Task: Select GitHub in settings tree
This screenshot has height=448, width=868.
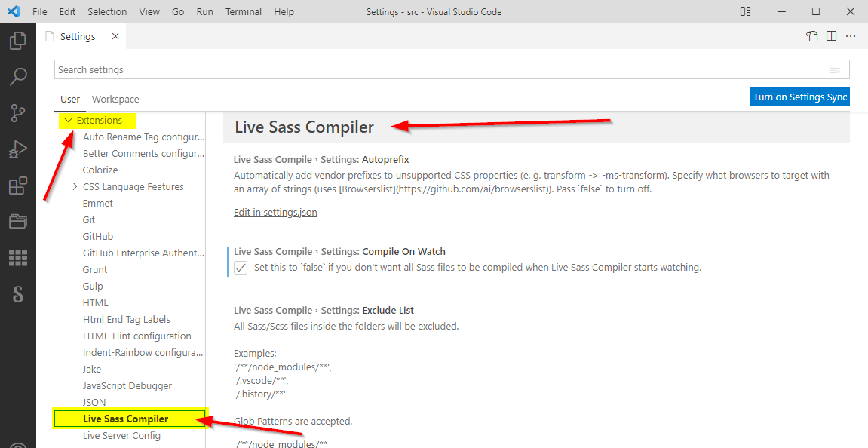Action: click(x=97, y=237)
